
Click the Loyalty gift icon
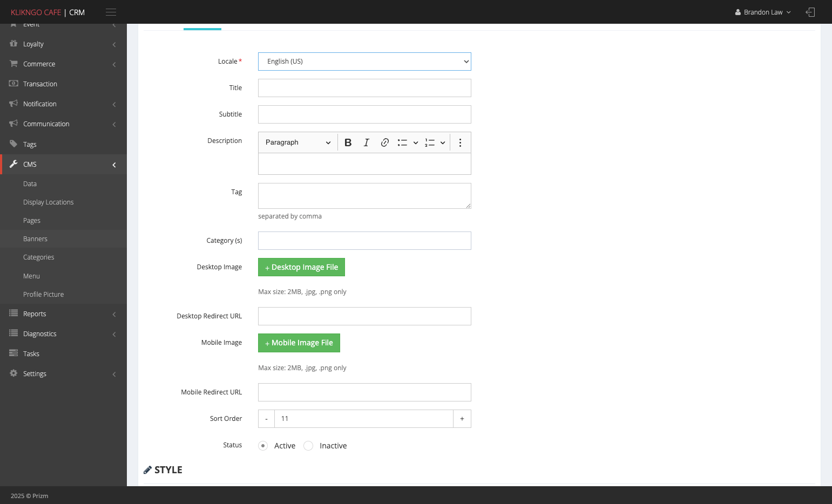tap(13, 44)
